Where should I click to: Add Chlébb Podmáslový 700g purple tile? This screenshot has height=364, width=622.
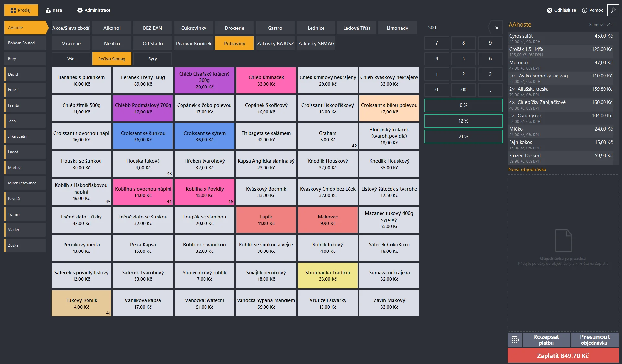coord(143,108)
